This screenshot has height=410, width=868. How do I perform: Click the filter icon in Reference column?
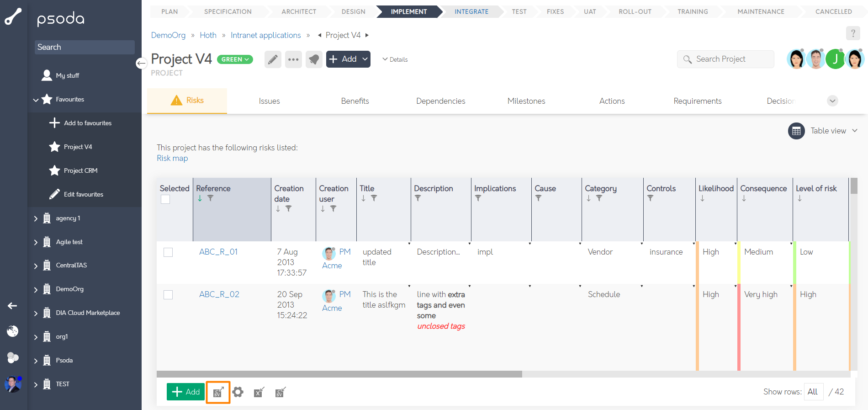tap(211, 198)
